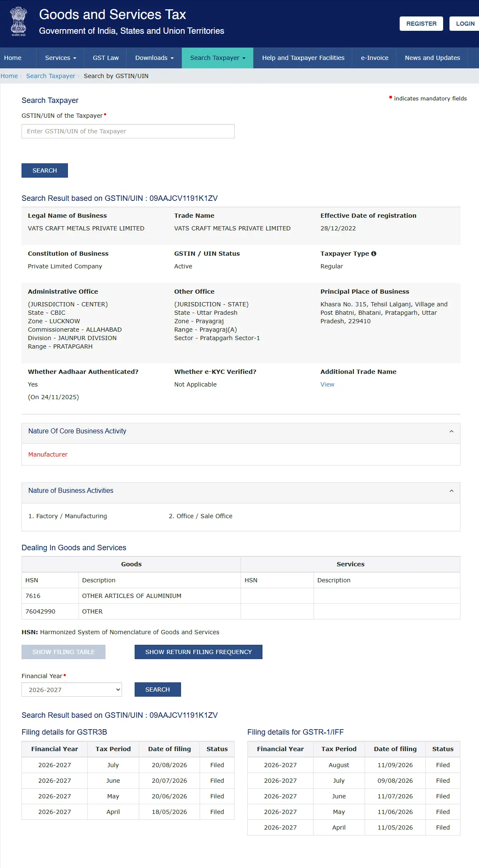Screen dimensions: 479x868
Task: Click the Goods and Services Tax title
Action: 112,14
